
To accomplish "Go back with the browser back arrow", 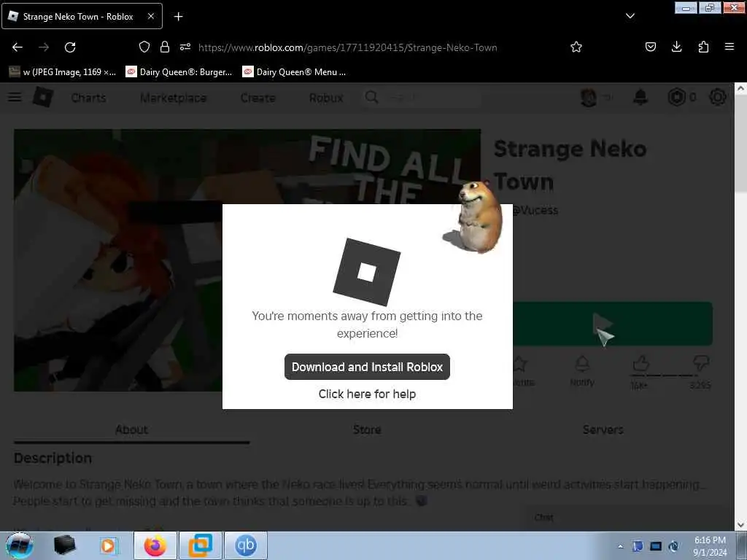I will [x=18, y=47].
